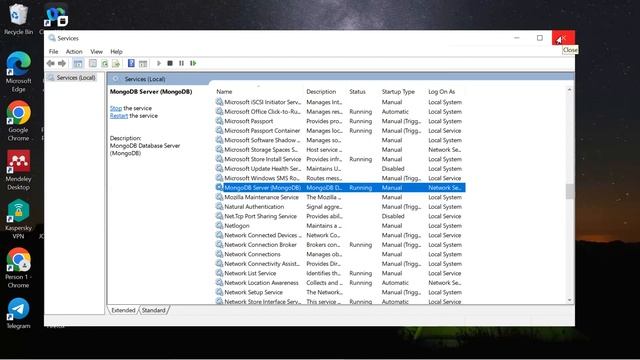The image size is (640, 360).
Task: Select Microsoft Update Health Service row
Action: tap(340, 169)
